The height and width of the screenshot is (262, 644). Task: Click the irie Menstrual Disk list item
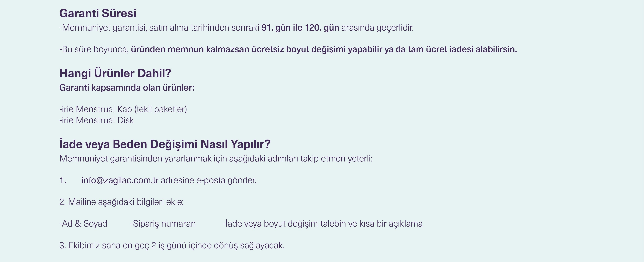[97, 120]
